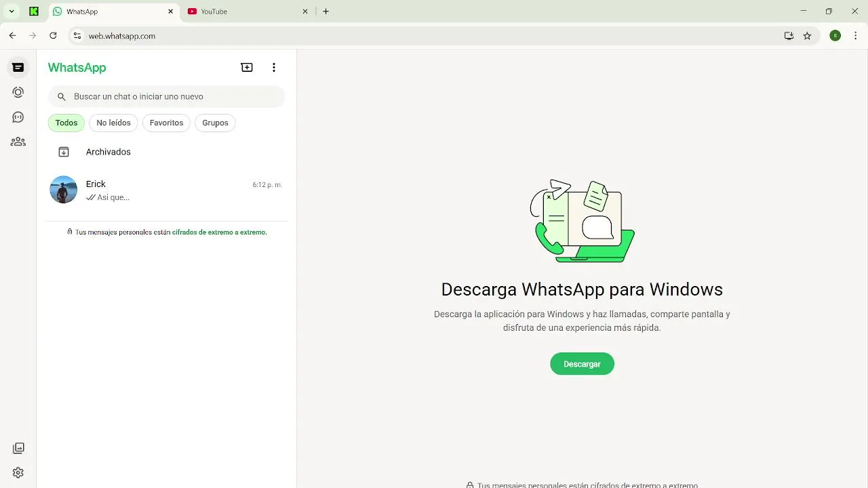Open the browser three-dot menu
Screen dimensions: 868x488
click(856, 36)
